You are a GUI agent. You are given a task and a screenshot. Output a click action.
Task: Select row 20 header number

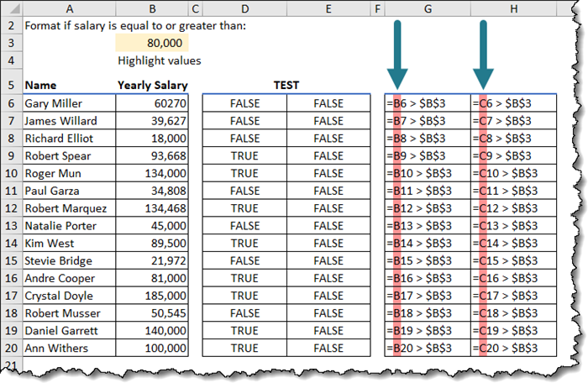pyautogui.click(x=10, y=349)
